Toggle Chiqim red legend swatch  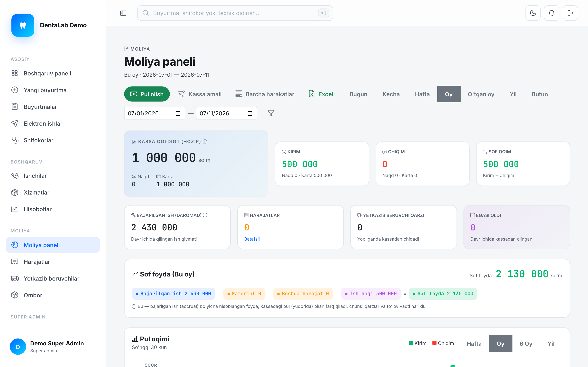[x=434, y=343]
